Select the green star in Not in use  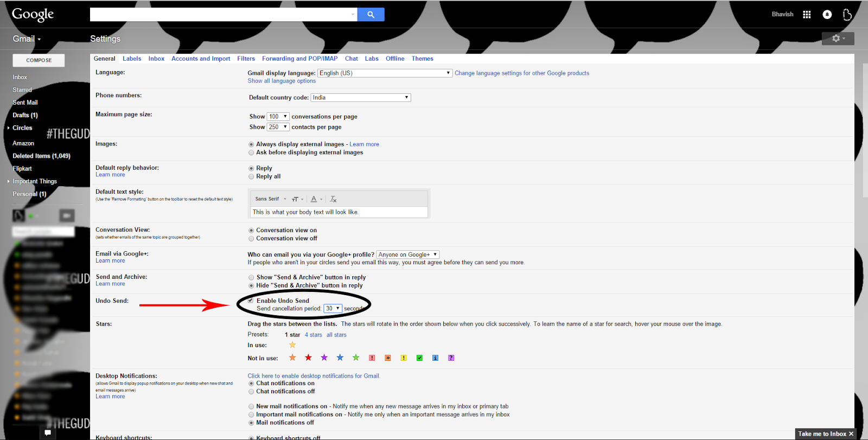pos(356,358)
